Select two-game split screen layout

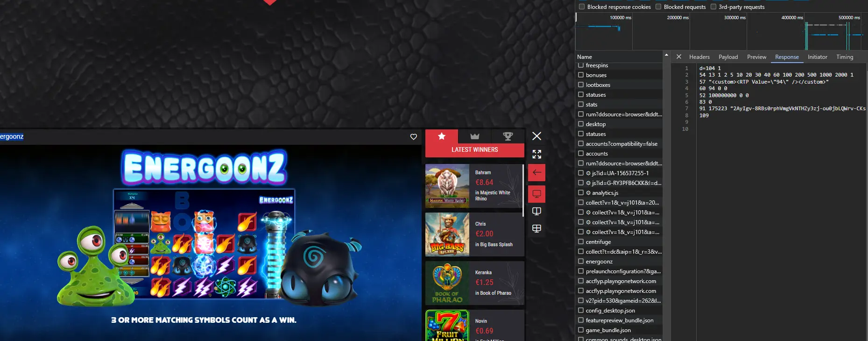tap(537, 212)
